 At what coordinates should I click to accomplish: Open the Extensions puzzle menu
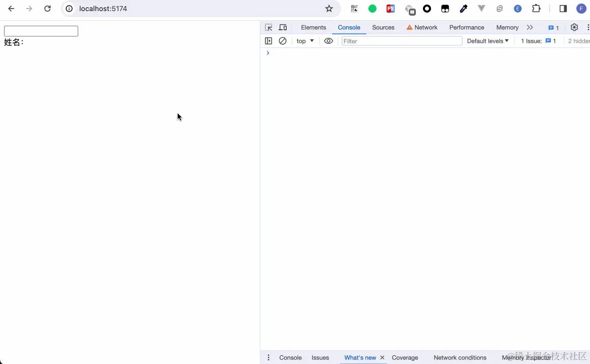point(536,9)
